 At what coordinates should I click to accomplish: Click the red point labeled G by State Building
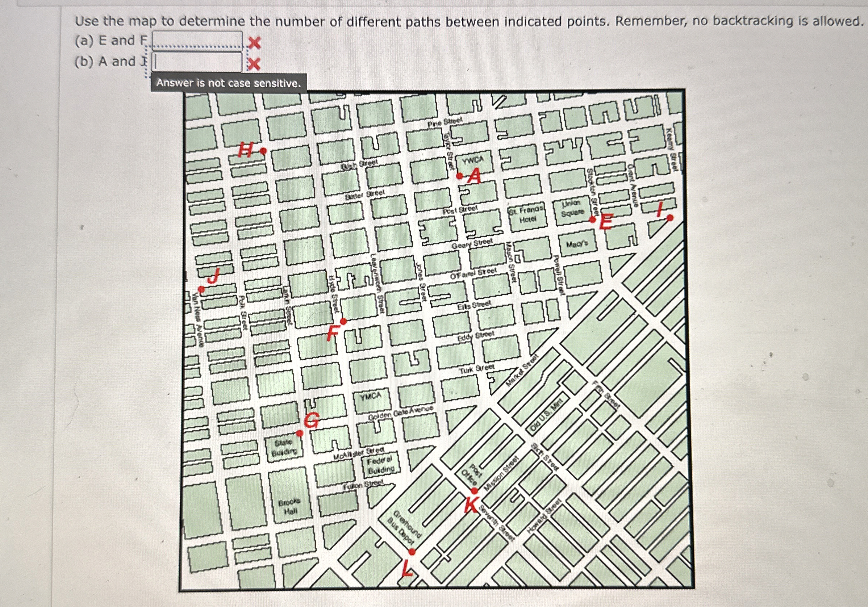click(x=300, y=433)
